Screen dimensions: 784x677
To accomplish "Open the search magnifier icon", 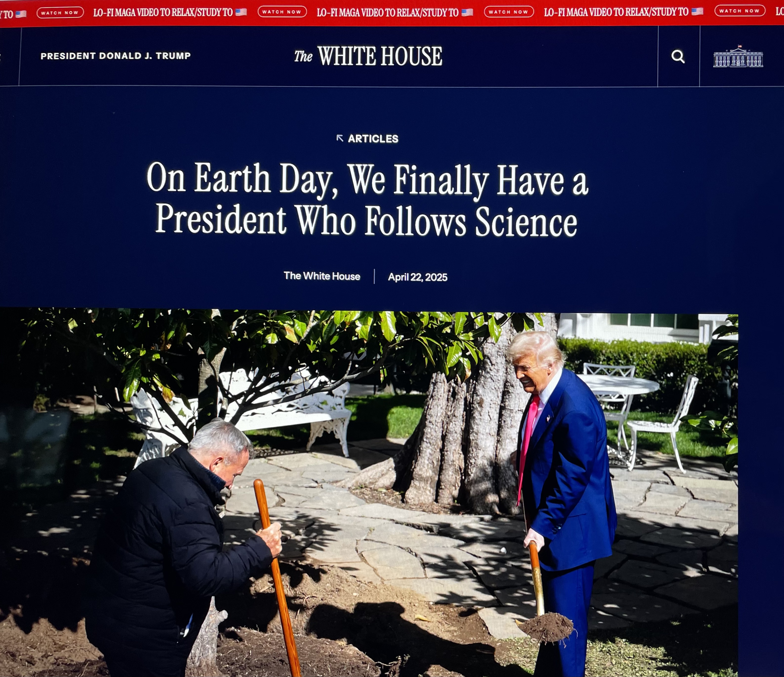I will pyautogui.click(x=678, y=57).
